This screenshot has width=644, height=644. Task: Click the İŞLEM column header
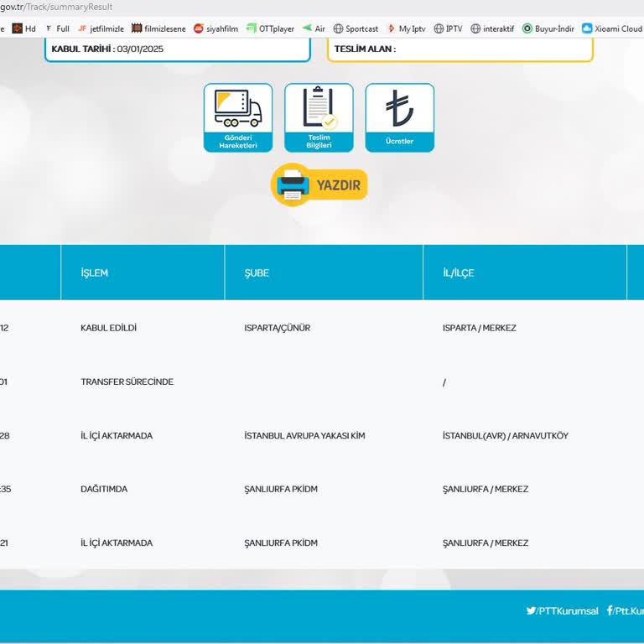94,273
